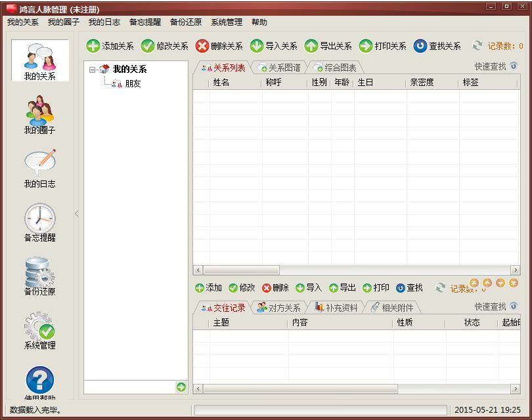
Task: Click the search field below the tree
Action: [129, 387]
